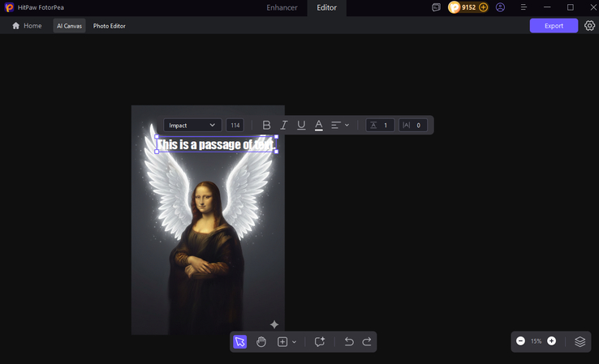Switch to the Photo Editor tab

point(110,26)
